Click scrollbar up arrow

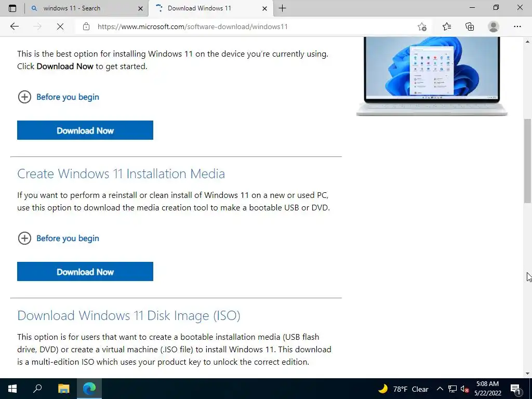[x=528, y=42]
